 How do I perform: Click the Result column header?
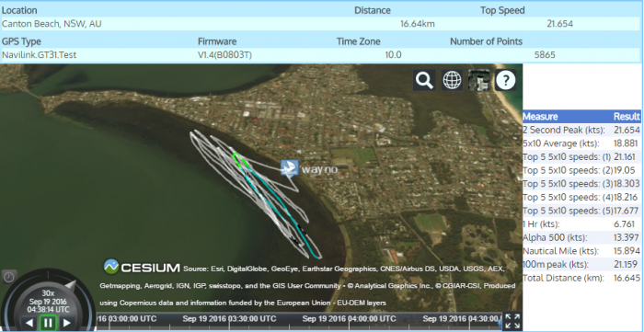(627, 117)
